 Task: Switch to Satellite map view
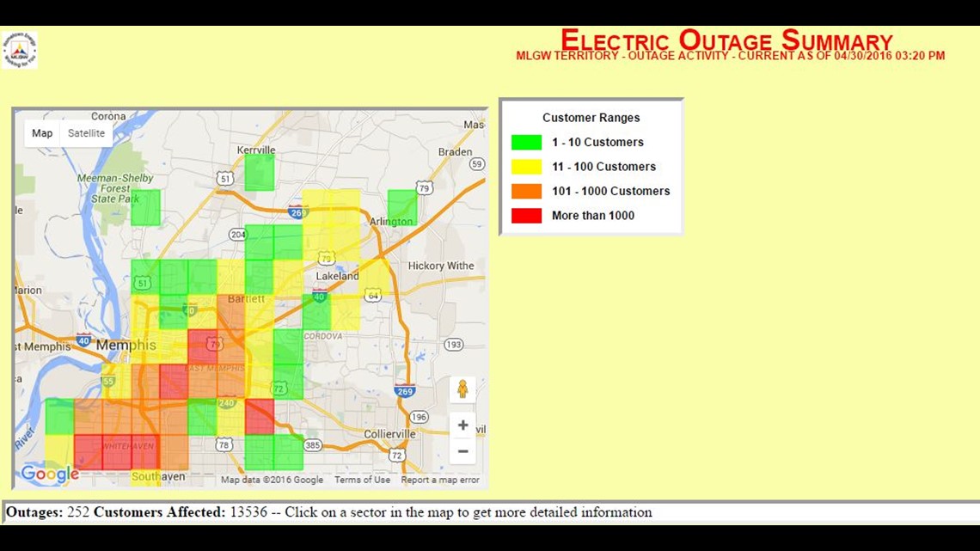click(x=86, y=133)
